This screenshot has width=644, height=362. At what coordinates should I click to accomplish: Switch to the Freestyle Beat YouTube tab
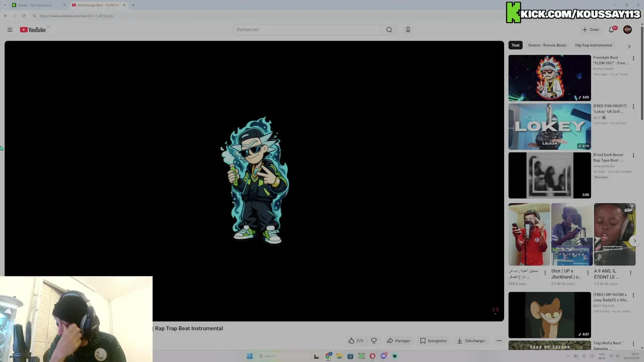[x=99, y=5]
